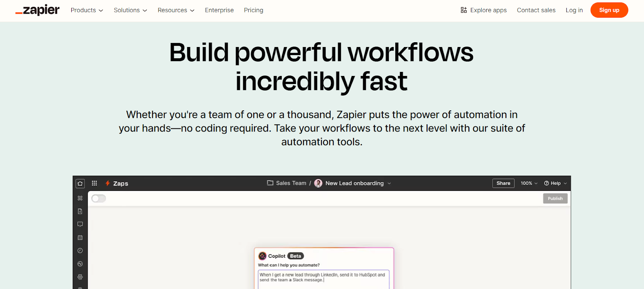Click the Copilot logo icon

point(262,256)
